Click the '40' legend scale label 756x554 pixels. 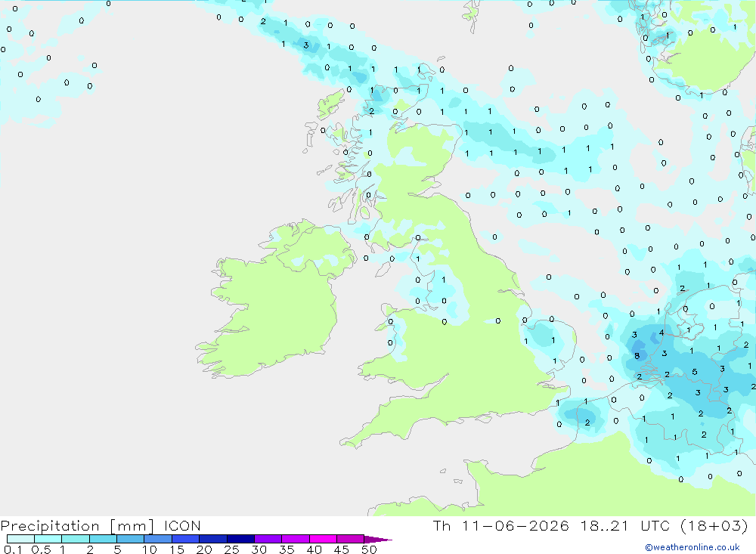[314, 549]
